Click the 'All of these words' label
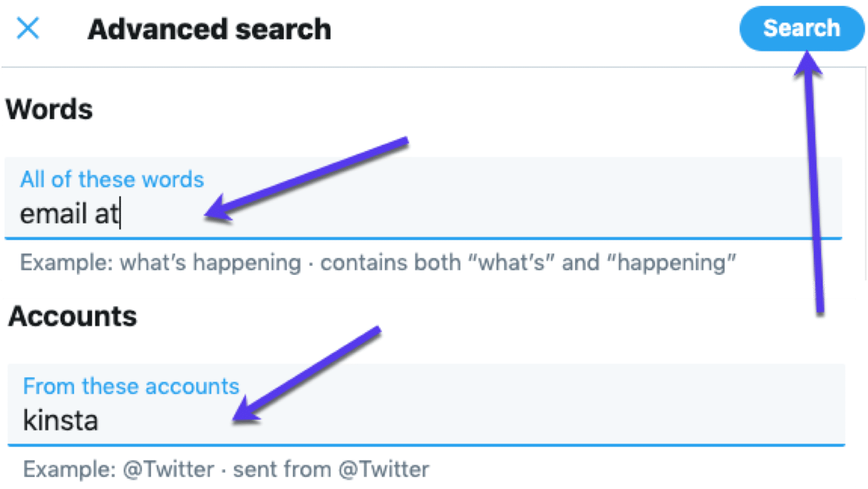The width and height of the screenshot is (868, 489). click(112, 179)
